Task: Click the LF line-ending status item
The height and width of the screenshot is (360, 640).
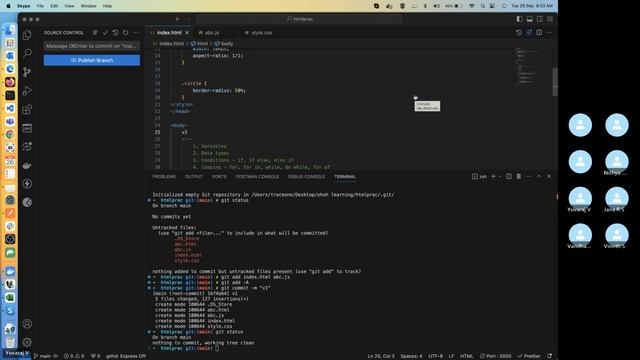Action: [x=451, y=356]
